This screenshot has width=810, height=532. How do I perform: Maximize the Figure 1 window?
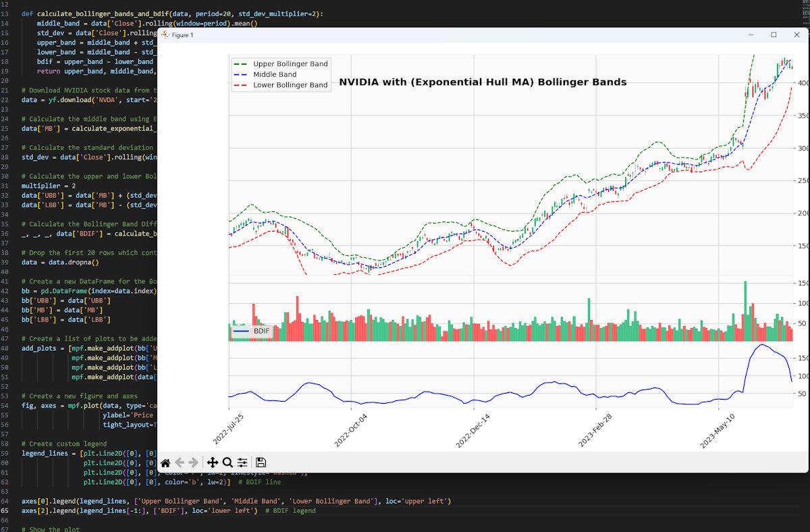click(x=774, y=34)
